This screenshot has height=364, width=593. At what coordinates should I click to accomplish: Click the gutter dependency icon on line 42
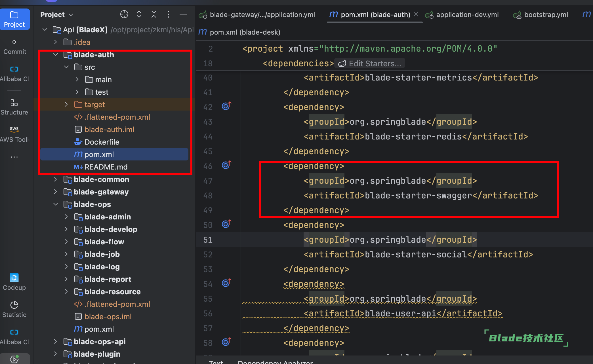[226, 106]
